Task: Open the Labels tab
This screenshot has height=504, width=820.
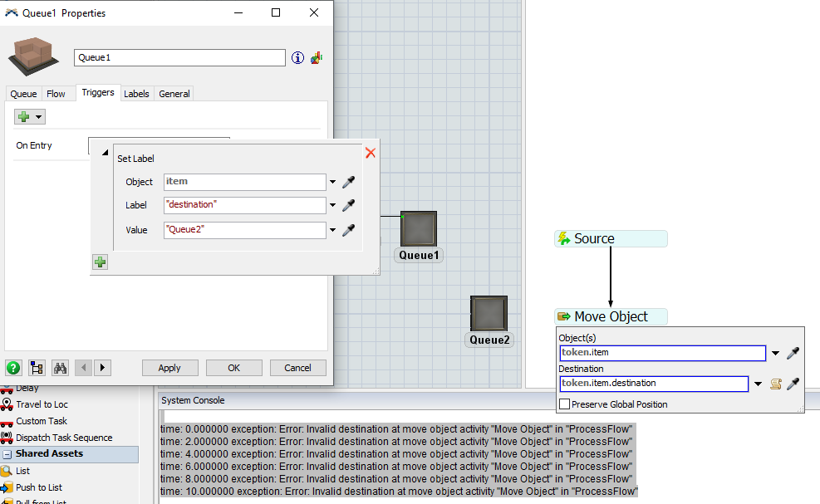Action: 136,94
